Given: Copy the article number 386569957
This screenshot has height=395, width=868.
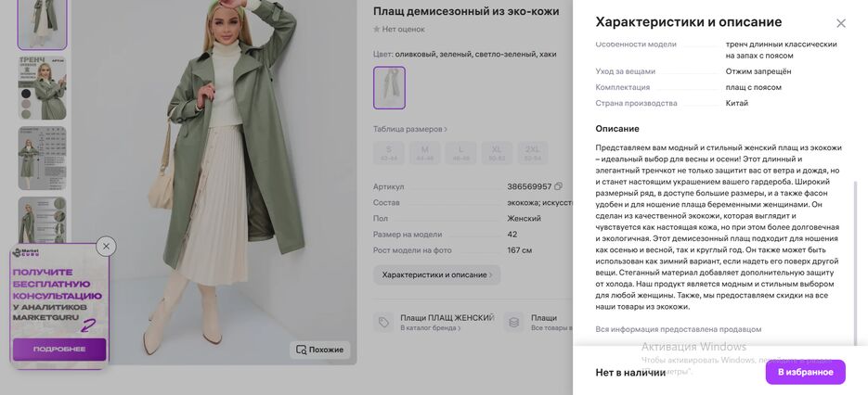Looking at the screenshot, I should point(558,186).
